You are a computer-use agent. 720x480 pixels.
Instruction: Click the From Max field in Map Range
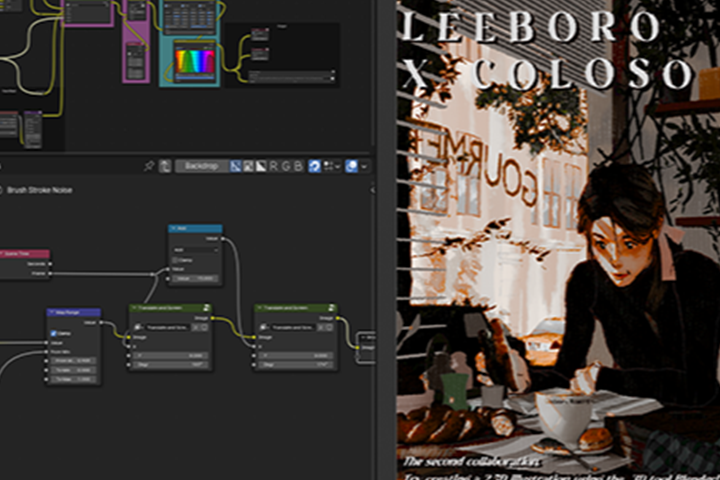(73, 361)
